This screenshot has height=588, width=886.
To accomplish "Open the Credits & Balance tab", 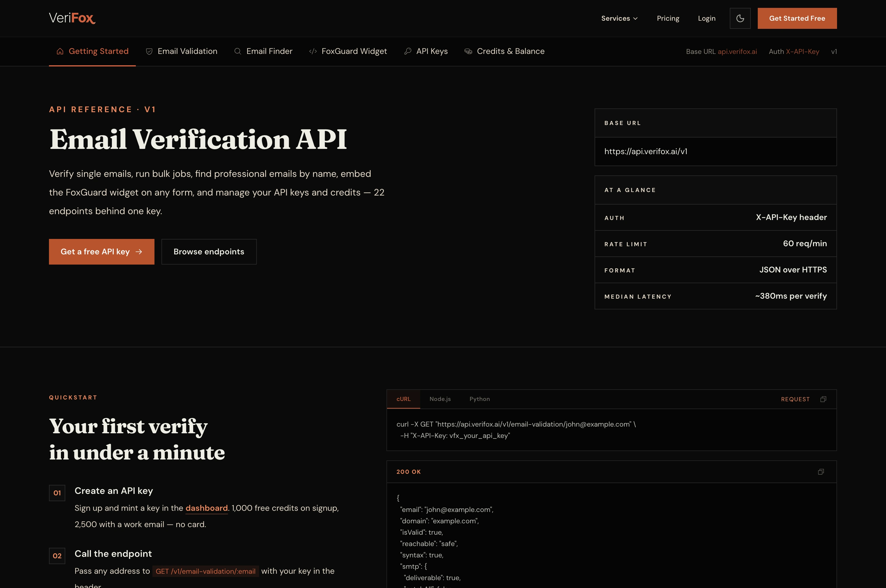I will (504, 51).
